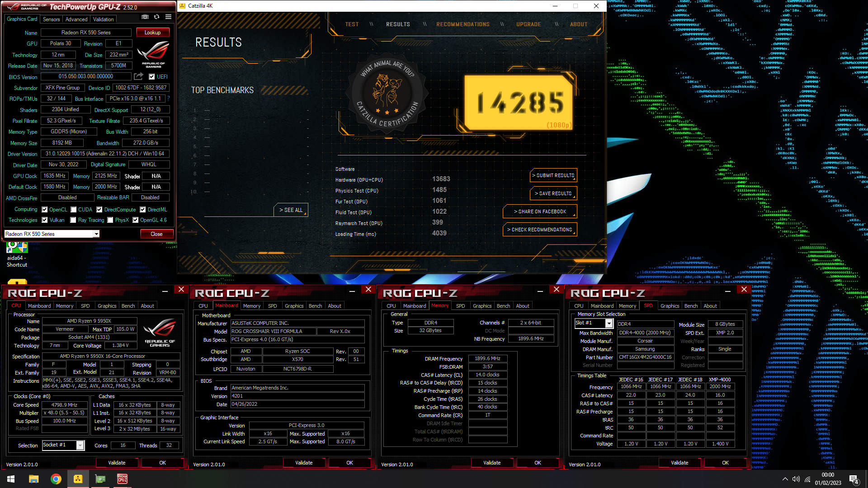Switch to the Sensors tab in GPU-Z

click(51, 19)
